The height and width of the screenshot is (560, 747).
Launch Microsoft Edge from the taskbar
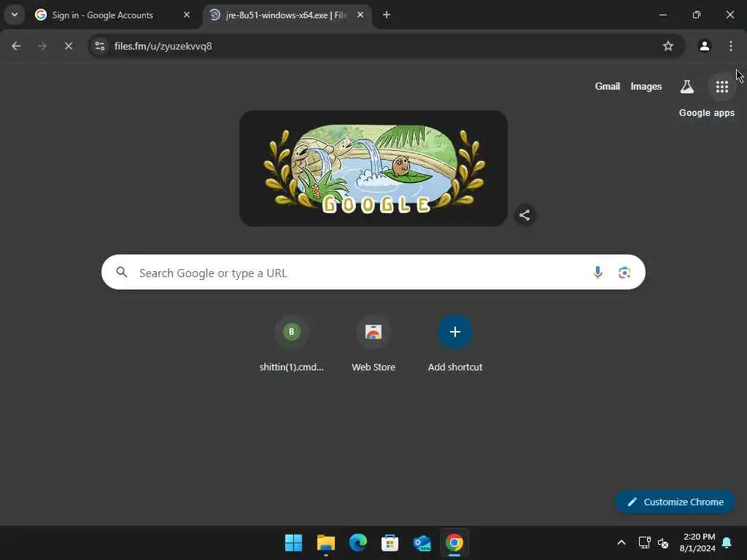[357, 542]
